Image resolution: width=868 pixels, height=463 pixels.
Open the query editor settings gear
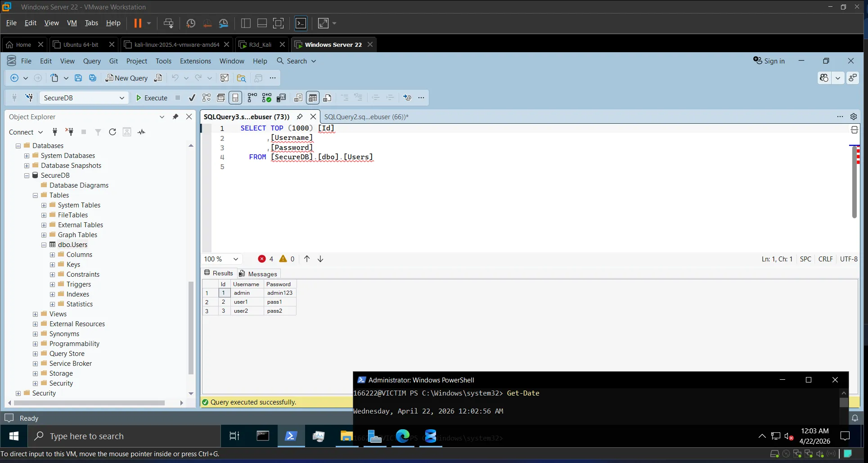coord(854,117)
